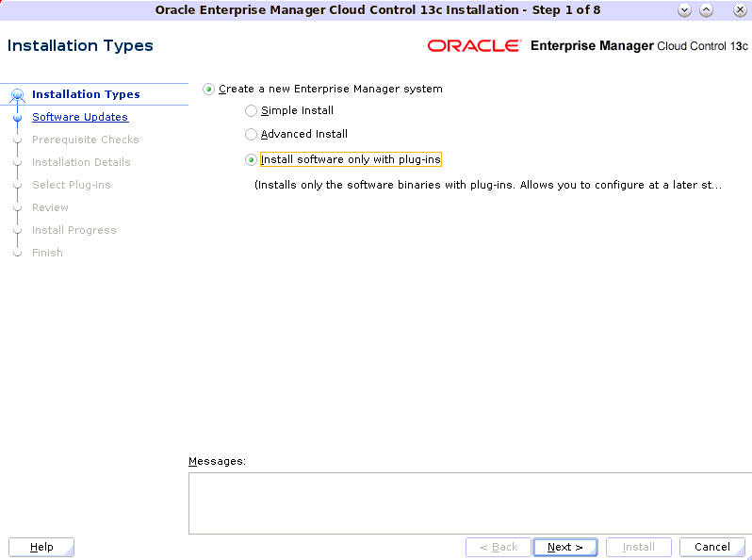This screenshot has height=560, width=752.
Task: Click the Back button
Action: click(x=499, y=547)
